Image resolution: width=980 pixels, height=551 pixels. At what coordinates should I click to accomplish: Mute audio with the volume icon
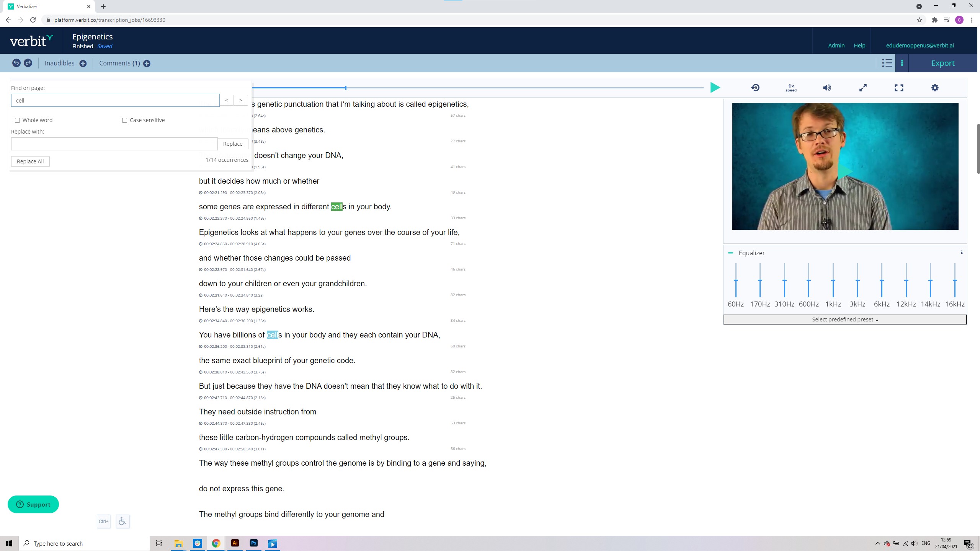(x=827, y=88)
